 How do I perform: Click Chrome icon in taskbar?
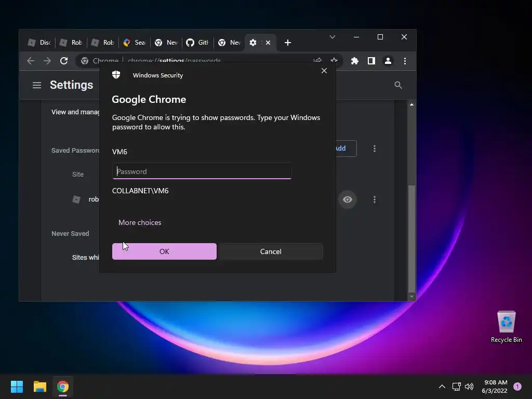(x=63, y=387)
